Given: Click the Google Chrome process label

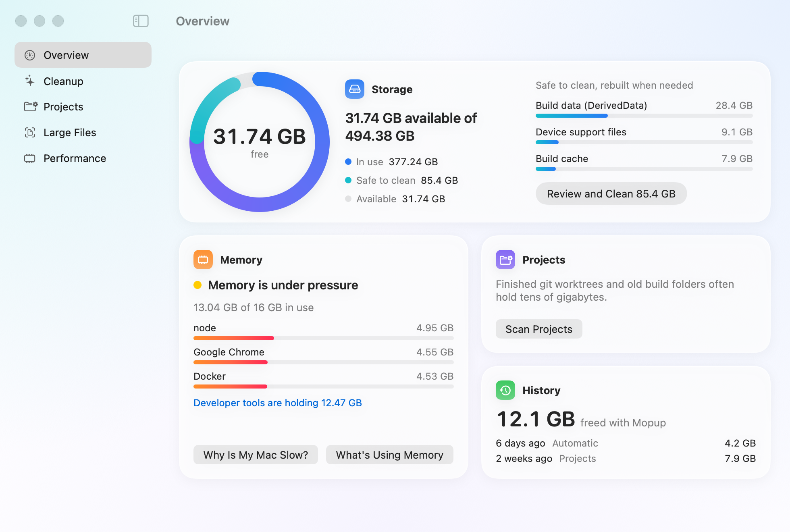Looking at the screenshot, I should point(229,352).
